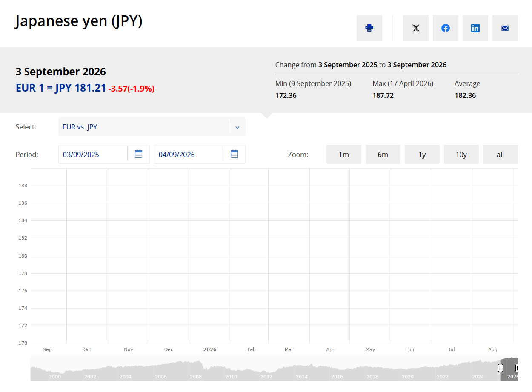The image size is (532, 392).
Task: Zoom chart to 1y
Action: pos(422,155)
